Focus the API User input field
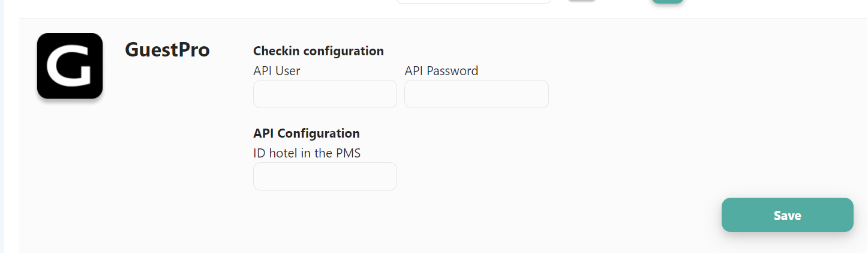This screenshot has height=253, width=868. tap(325, 94)
